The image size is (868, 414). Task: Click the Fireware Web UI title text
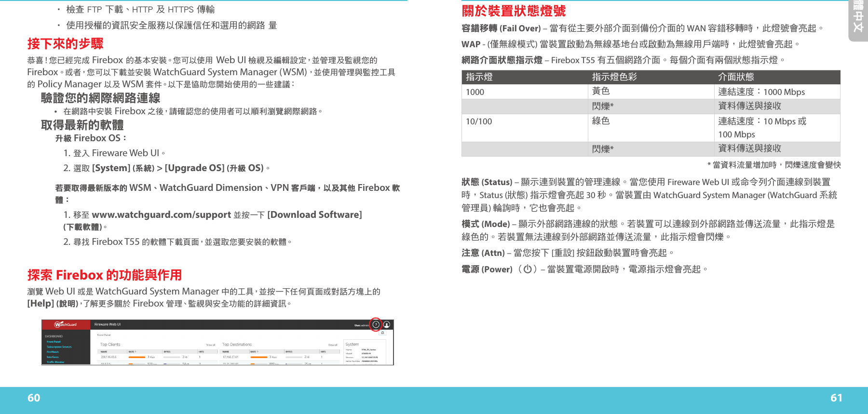[108, 324]
